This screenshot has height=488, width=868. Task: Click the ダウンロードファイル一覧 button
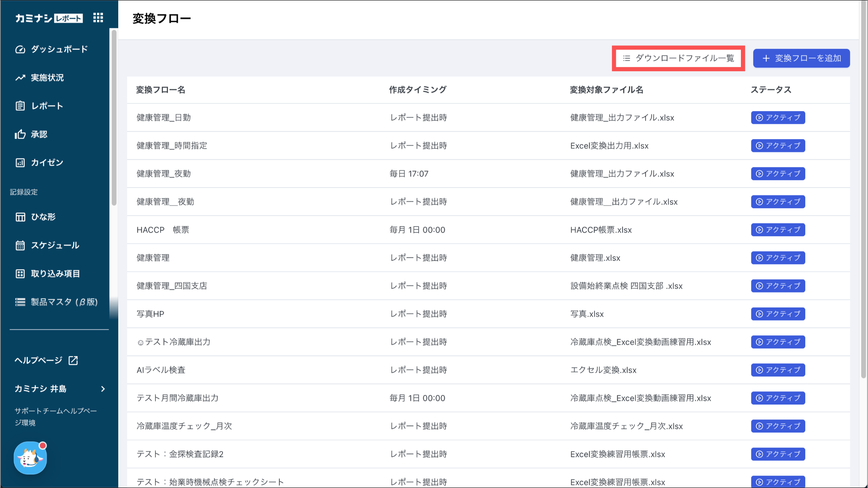tap(678, 58)
